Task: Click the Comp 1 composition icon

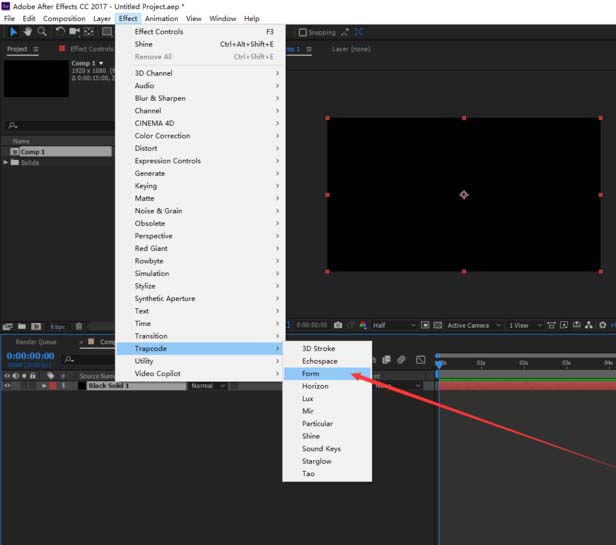Action: tap(14, 152)
